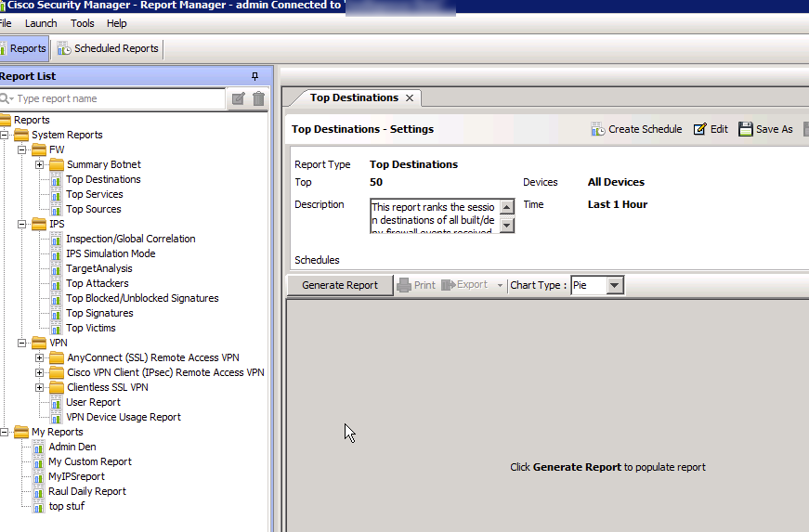Viewport: 809px width, 532px height.
Task: Open the Chart Type dropdown
Action: [614, 285]
